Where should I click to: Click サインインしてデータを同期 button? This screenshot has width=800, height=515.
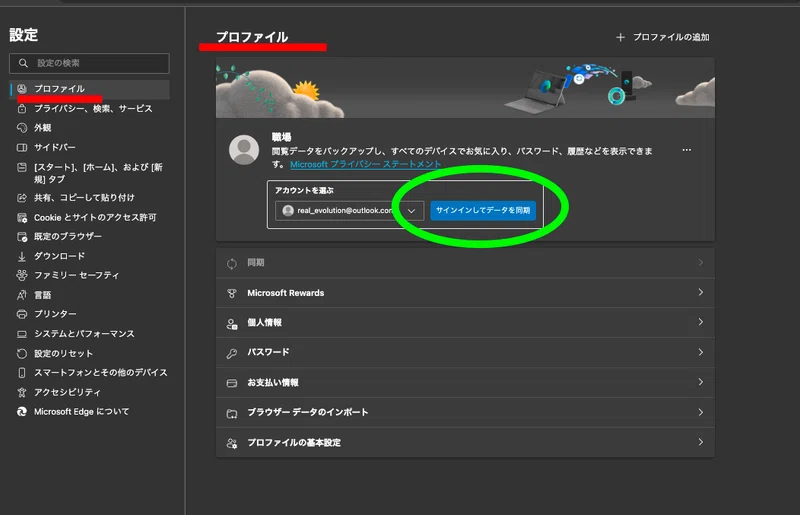coord(483,210)
